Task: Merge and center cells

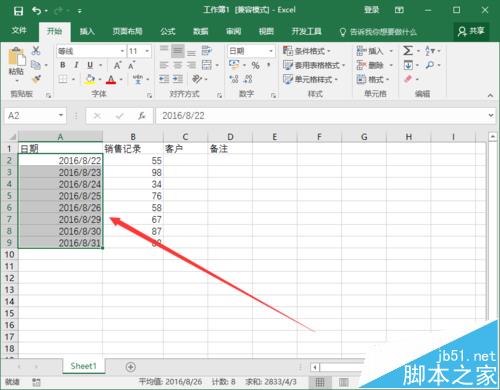Action: coord(207,65)
